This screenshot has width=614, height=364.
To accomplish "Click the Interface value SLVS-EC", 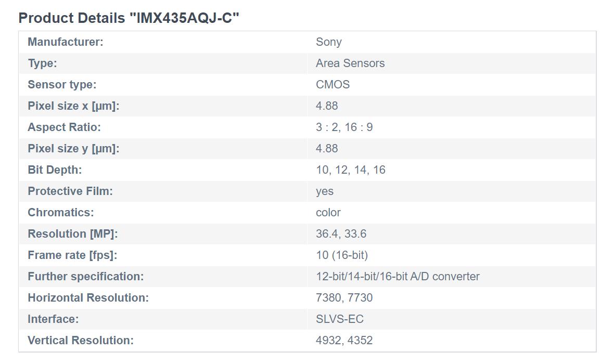I will click(x=339, y=319).
